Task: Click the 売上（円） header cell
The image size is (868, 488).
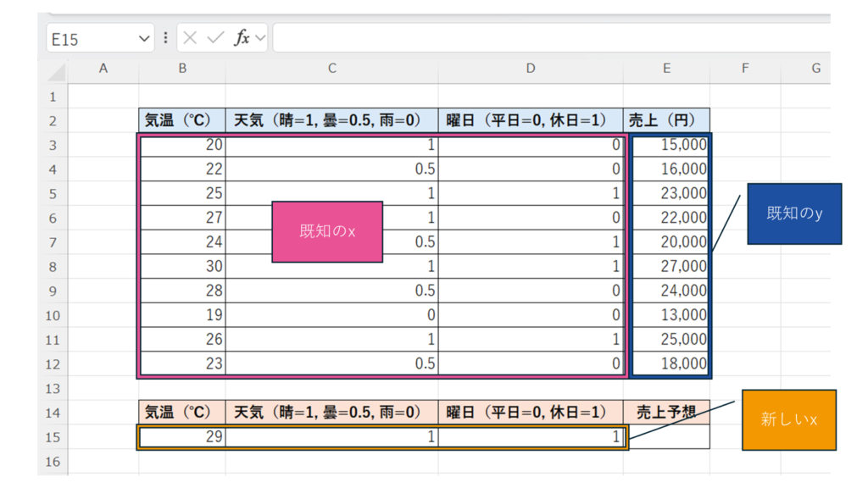Action: (x=666, y=120)
